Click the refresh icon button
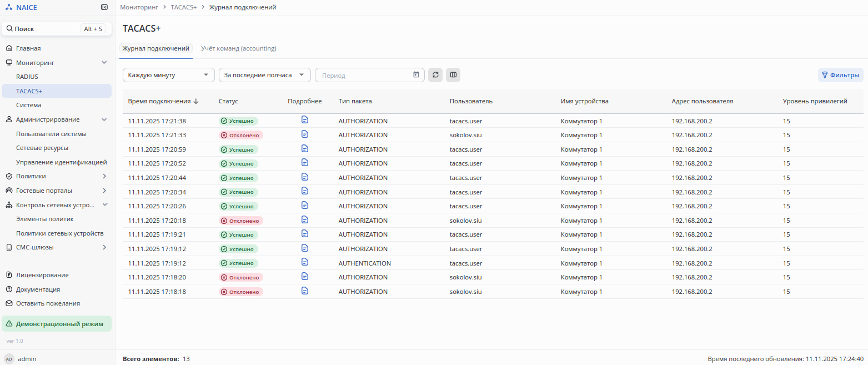 click(x=435, y=75)
